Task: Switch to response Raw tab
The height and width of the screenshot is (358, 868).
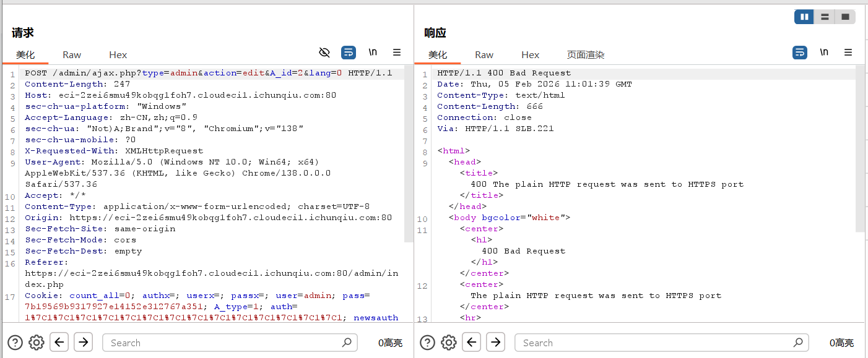Action: (484, 54)
